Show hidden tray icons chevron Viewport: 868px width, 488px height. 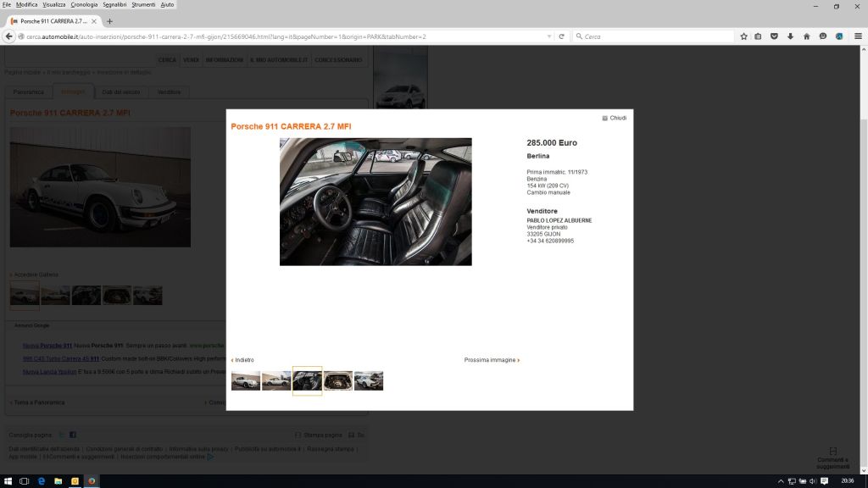click(781, 481)
